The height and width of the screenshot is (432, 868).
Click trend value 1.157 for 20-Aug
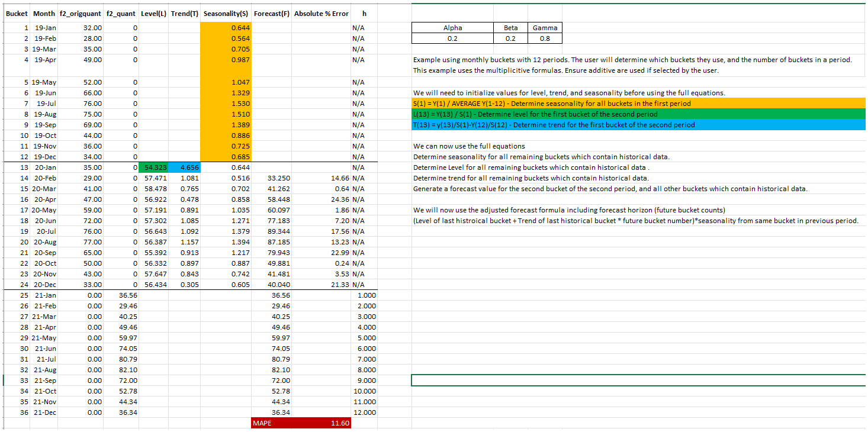184,242
